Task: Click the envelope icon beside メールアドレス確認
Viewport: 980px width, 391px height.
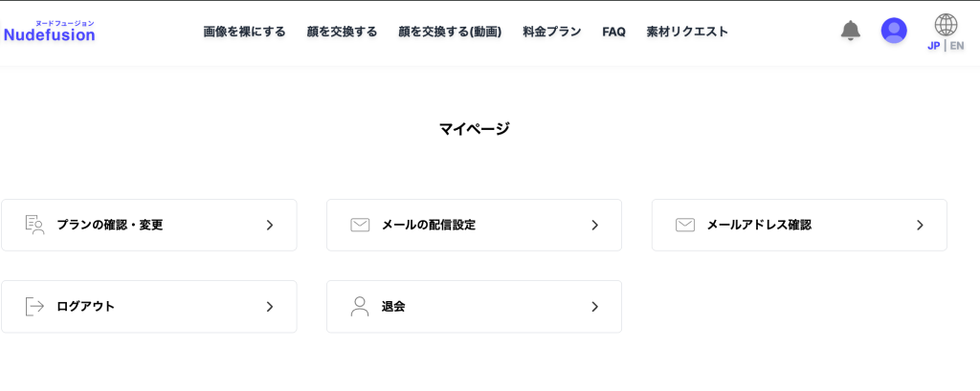Action: tap(685, 225)
